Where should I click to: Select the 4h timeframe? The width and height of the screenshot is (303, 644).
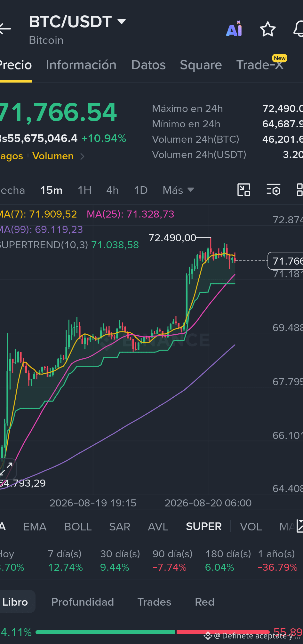tap(113, 190)
